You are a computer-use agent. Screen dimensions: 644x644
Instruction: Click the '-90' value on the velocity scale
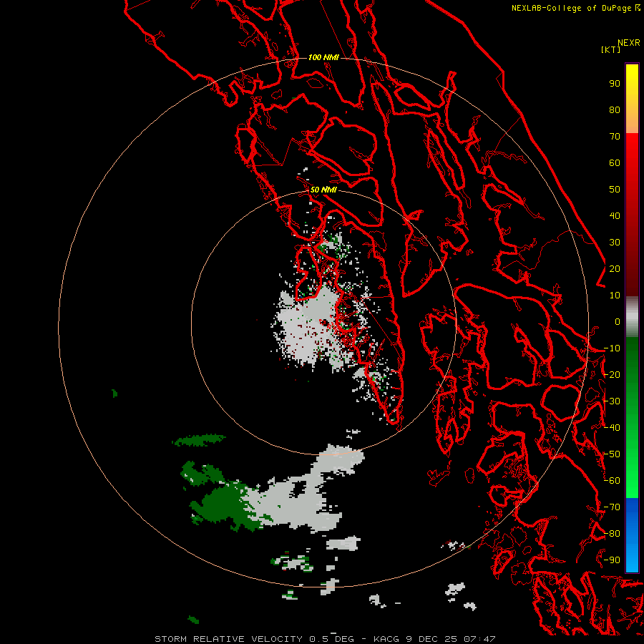pyautogui.click(x=612, y=560)
